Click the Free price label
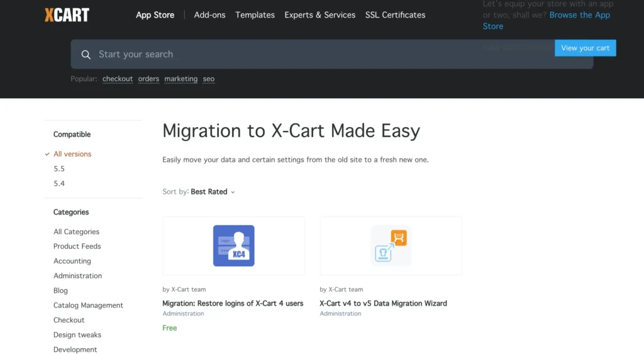The image size is (644, 355). (170, 328)
